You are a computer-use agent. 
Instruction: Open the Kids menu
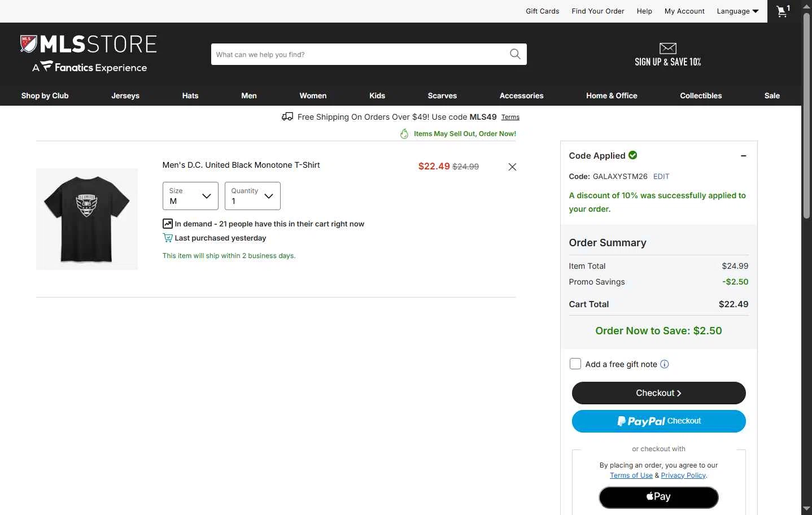tap(377, 95)
